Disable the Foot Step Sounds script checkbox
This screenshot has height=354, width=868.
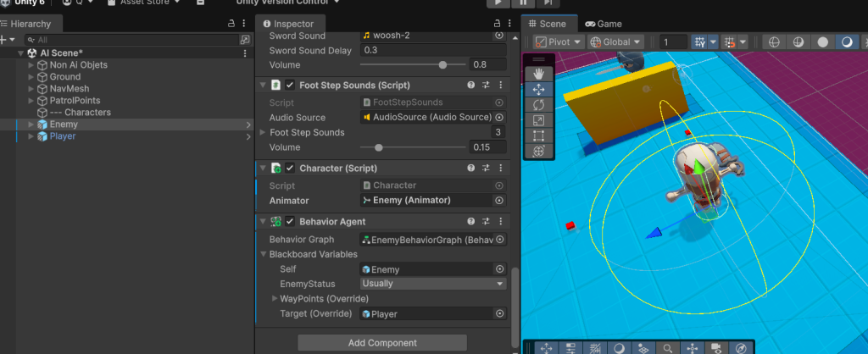point(290,85)
